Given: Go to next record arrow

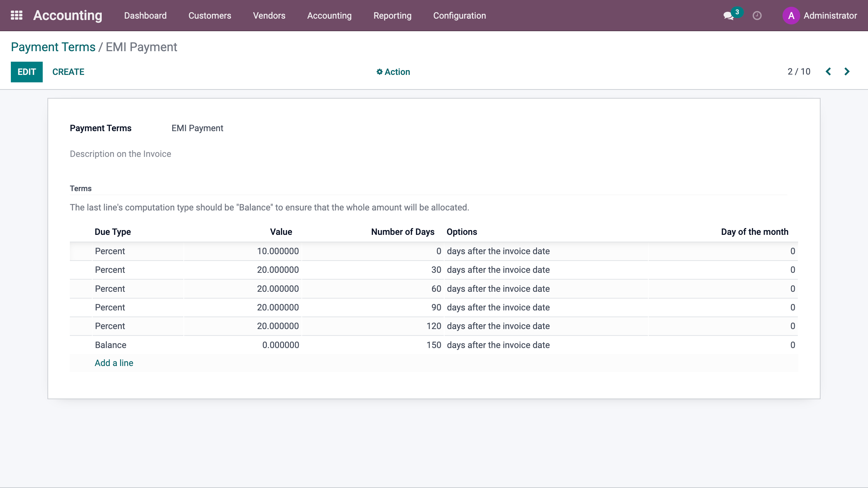Looking at the screenshot, I should pos(847,72).
